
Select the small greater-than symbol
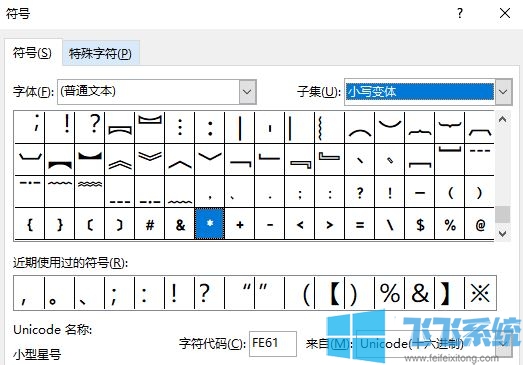[x=330, y=224]
